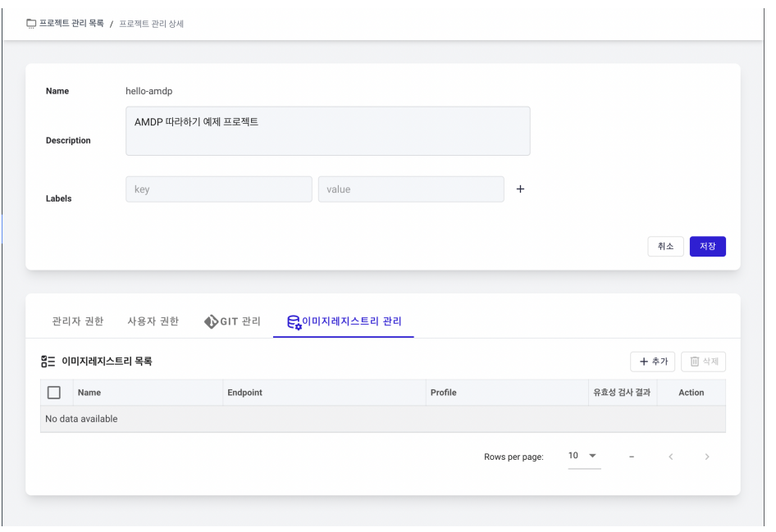Focus the label value input field
Screen dimensions: 776x532
pyautogui.click(x=411, y=189)
